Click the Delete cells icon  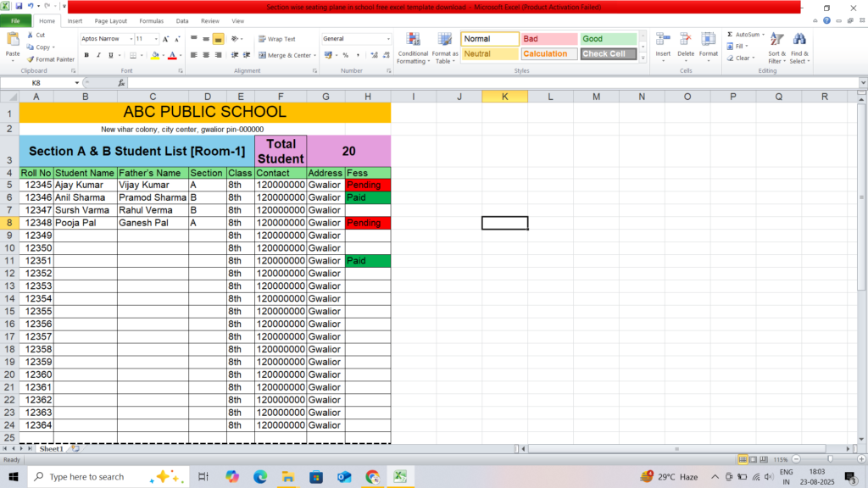(685, 40)
